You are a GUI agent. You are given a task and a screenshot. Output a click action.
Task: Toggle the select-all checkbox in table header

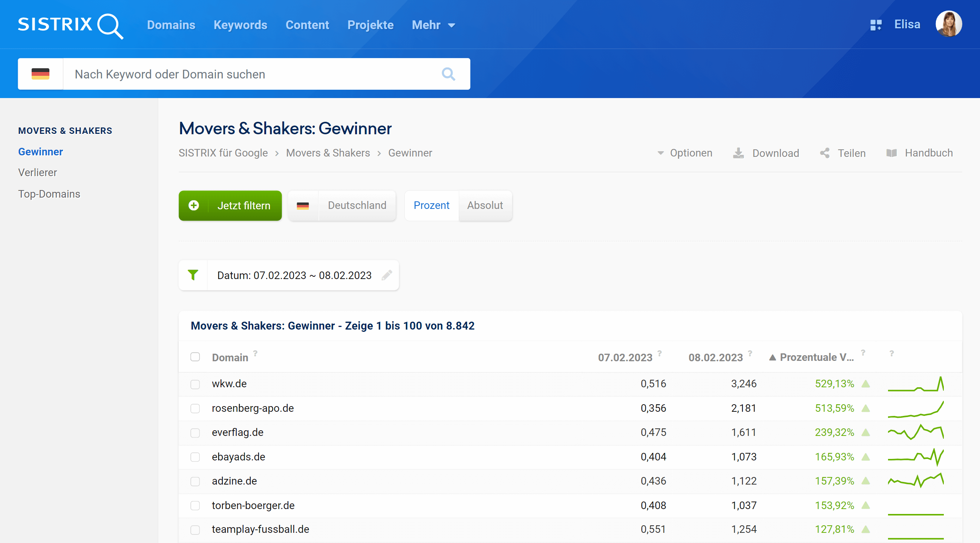tap(195, 357)
